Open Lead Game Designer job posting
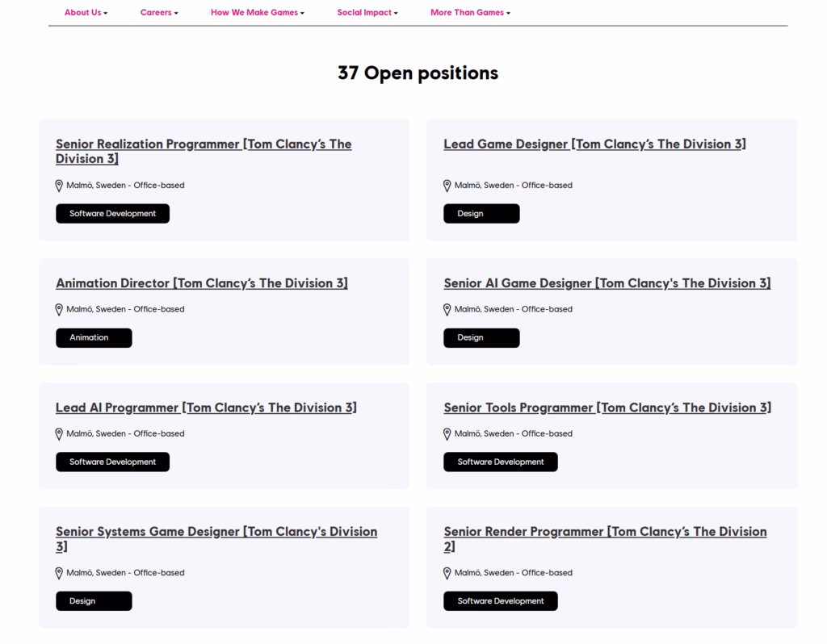The image size is (827, 644). point(594,144)
